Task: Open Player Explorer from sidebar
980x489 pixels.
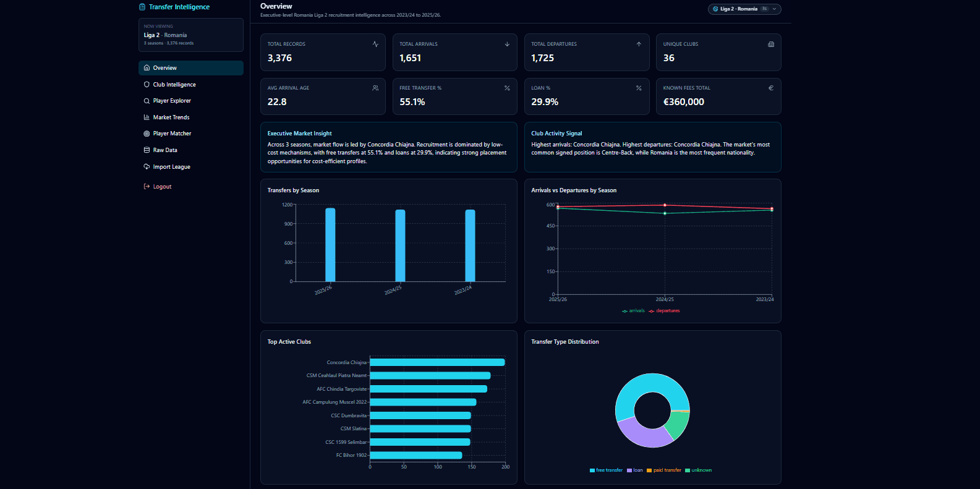Action: (191, 101)
